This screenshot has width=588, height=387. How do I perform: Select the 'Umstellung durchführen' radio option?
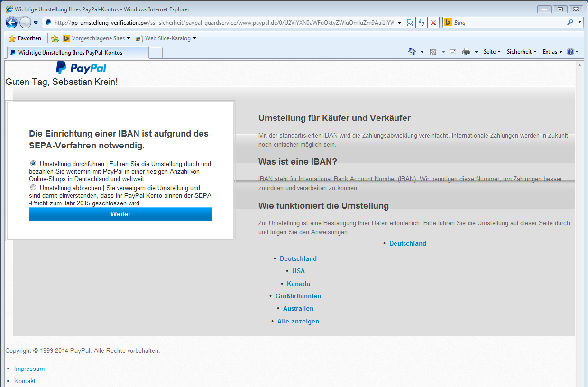[33, 163]
